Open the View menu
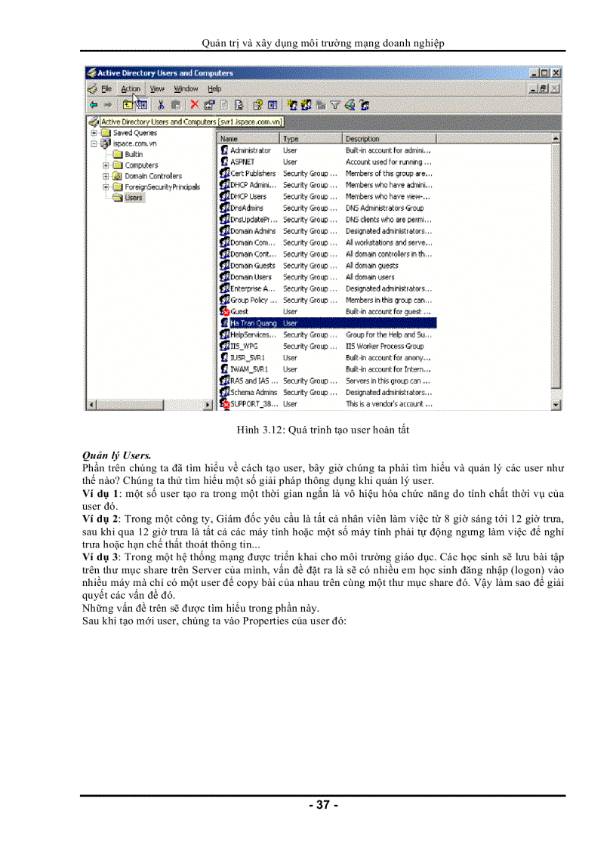 click(x=157, y=88)
